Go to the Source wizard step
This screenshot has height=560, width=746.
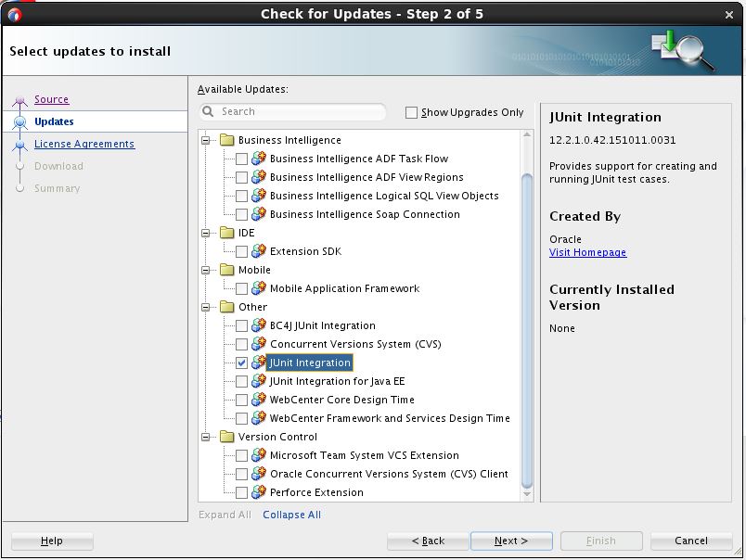(51, 99)
